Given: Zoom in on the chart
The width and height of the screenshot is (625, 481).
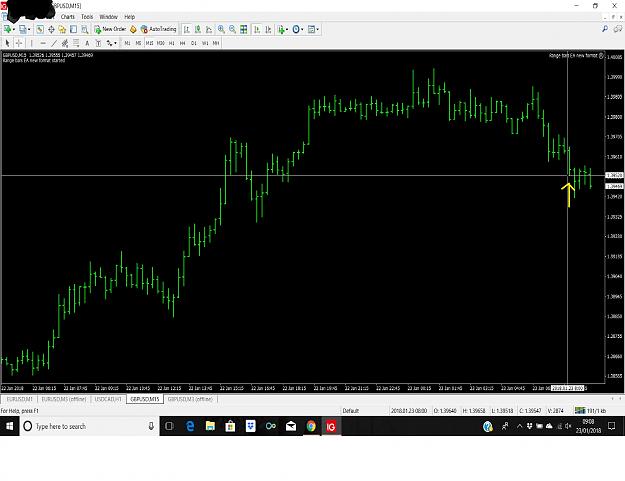Looking at the screenshot, I should coord(221,29).
